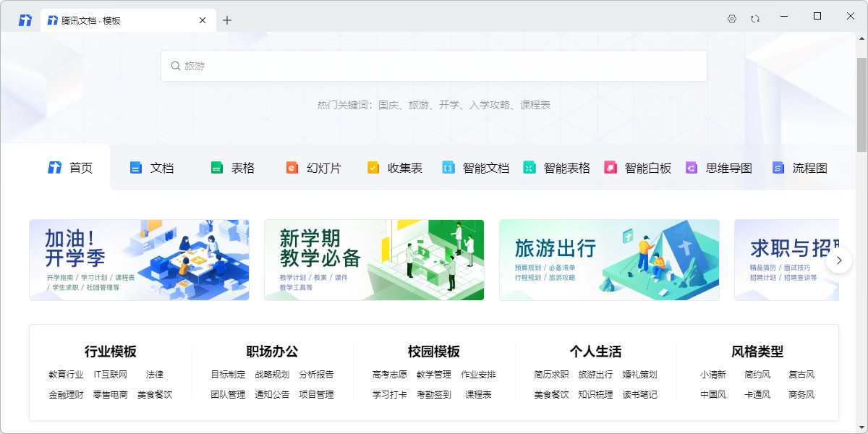The width and height of the screenshot is (868, 434).
Task: Click the vertical scrollbar thumb
Action: point(861,103)
